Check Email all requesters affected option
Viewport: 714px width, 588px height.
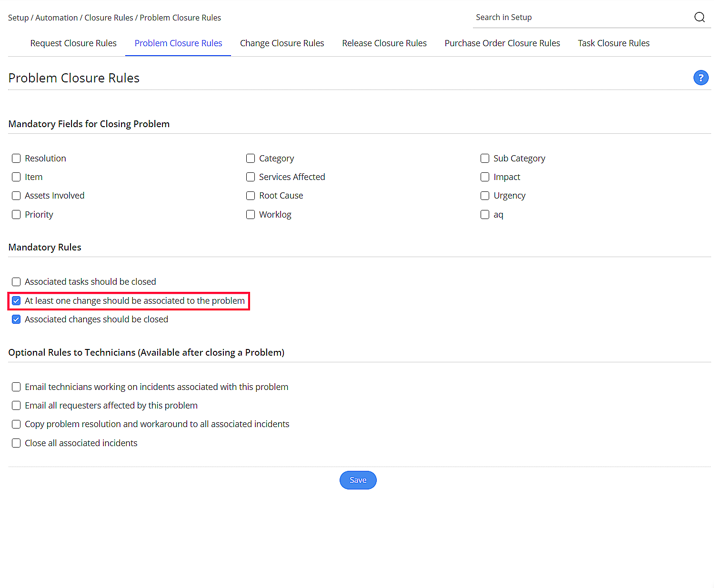(16, 406)
